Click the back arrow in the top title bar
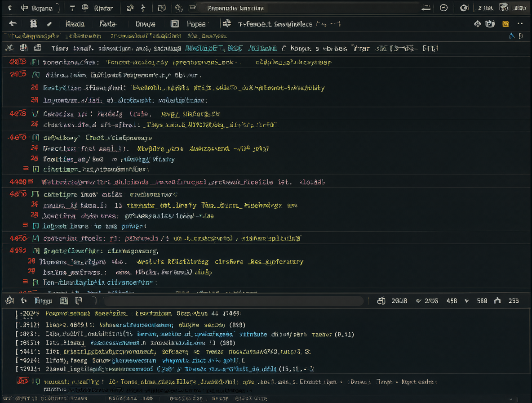The height and width of the screenshot is (403, 532). (x=9, y=8)
